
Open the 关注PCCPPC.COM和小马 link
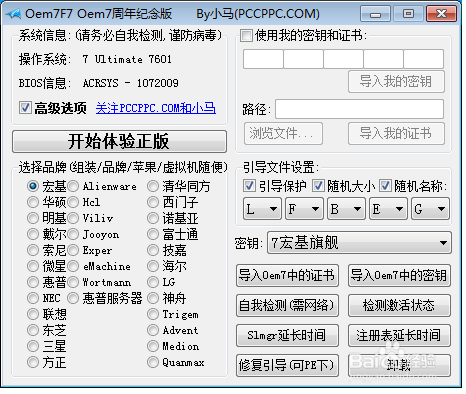(x=156, y=108)
